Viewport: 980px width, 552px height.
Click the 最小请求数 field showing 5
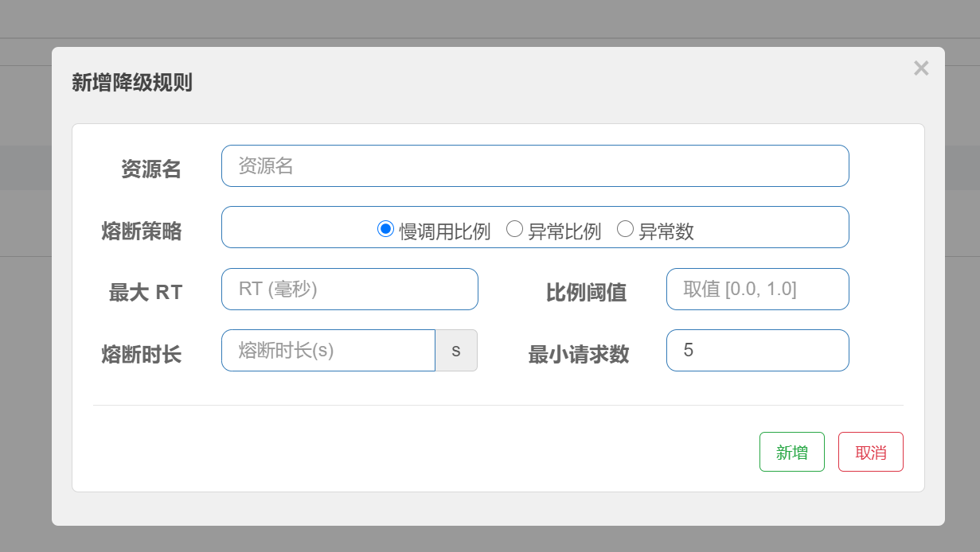coord(757,351)
